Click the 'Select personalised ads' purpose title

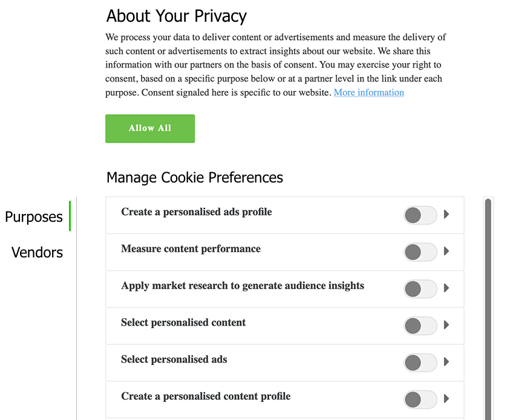(x=174, y=360)
